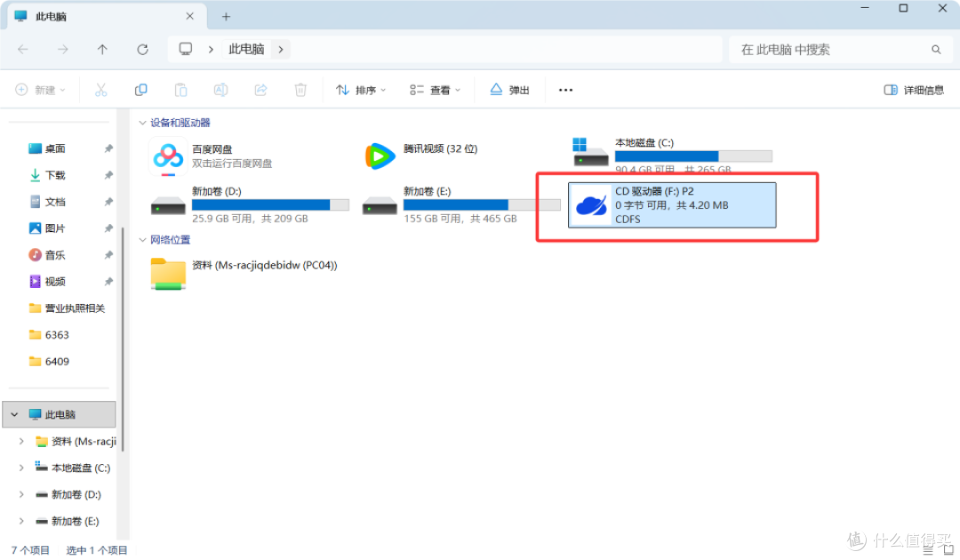
Task: Add a new tab with plus button
Action: (x=226, y=17)
